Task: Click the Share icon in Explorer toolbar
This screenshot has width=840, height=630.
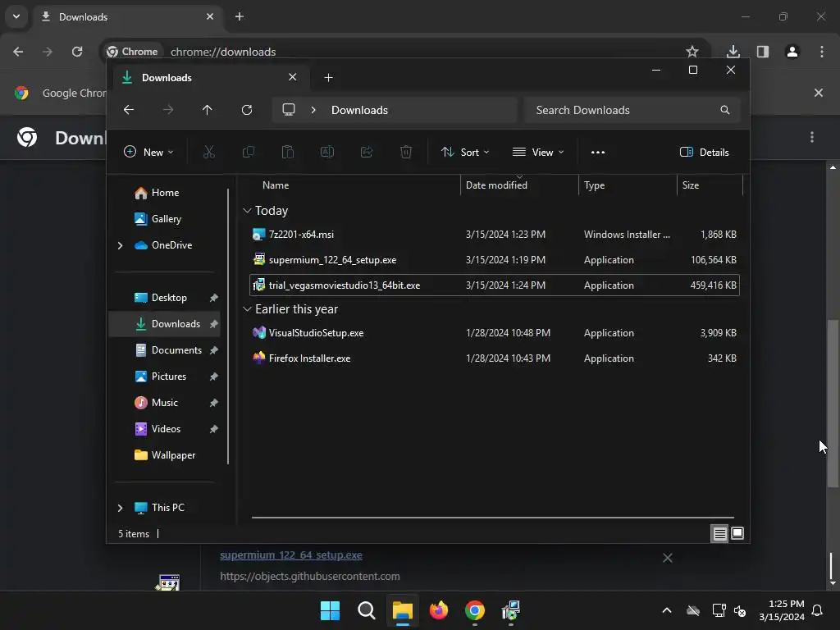Action: 367,152
